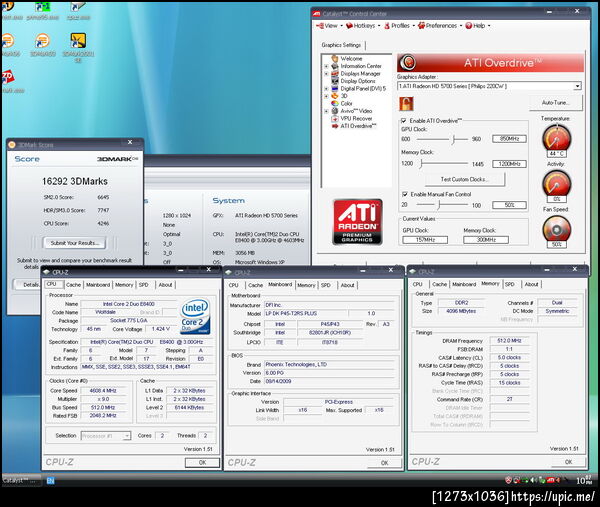Click the Details button in 3DMark Score
The image size is (600, 507).
click(27, 285)
